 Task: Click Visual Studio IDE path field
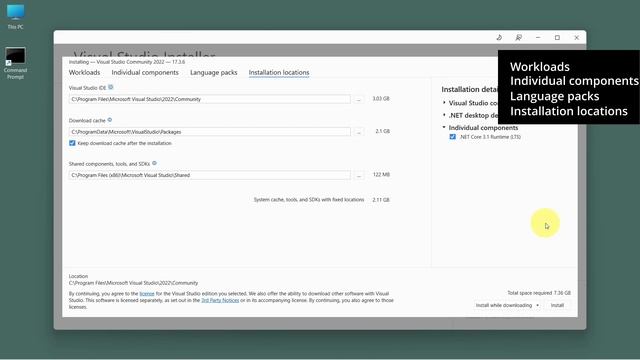209,99
